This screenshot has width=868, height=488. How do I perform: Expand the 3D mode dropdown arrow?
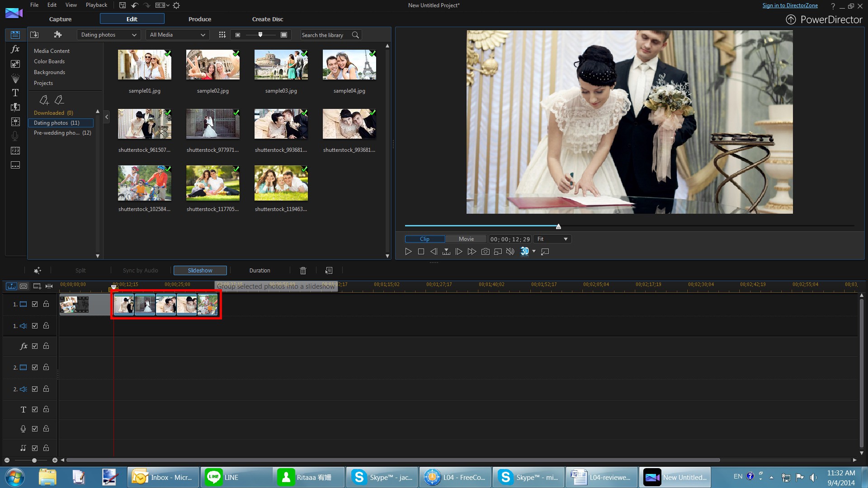coord(534,251)
